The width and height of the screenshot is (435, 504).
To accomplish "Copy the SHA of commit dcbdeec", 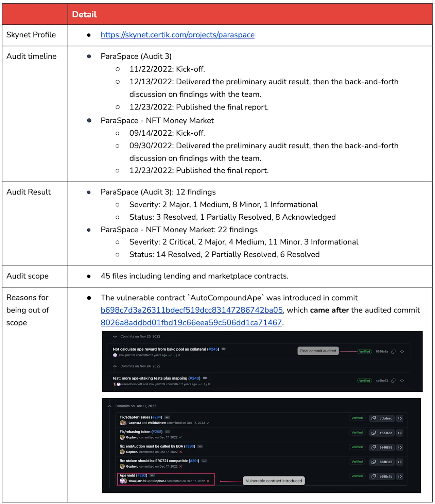I will [x=373, y=418].
